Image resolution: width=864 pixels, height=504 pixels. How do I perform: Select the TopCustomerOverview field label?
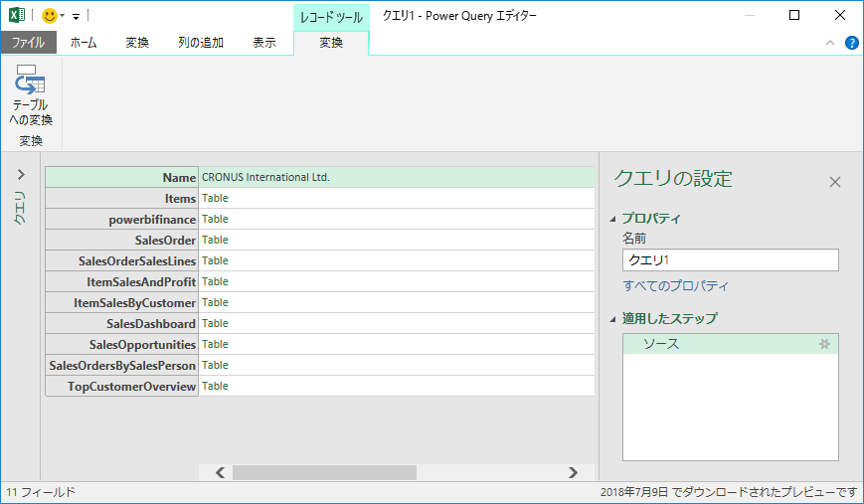(121, 387)
